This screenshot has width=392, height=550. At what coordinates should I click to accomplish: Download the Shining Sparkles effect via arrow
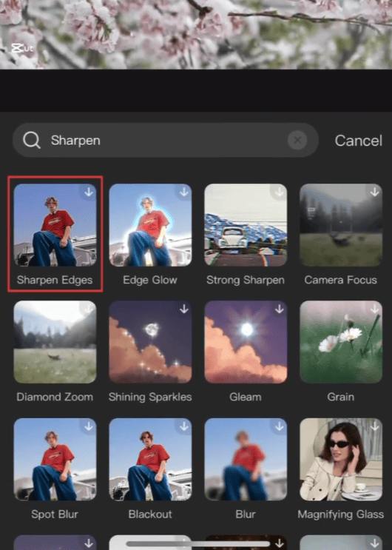pyautogui.click(x=184, y=309)
